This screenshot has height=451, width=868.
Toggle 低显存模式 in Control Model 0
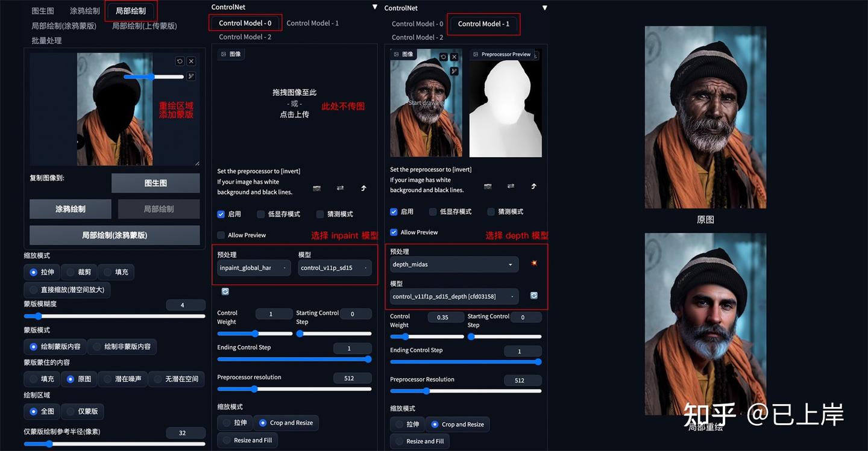coord(261,214)
